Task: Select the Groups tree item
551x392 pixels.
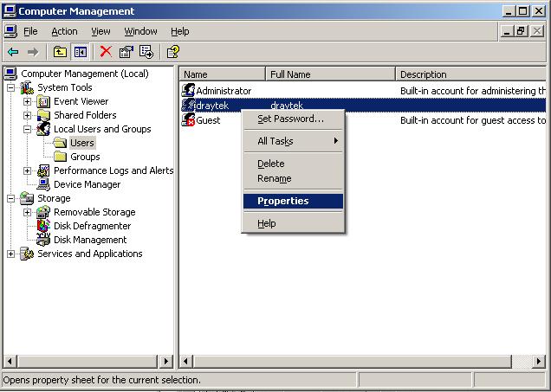Action: pyautogui.click(x=85, y=157)
